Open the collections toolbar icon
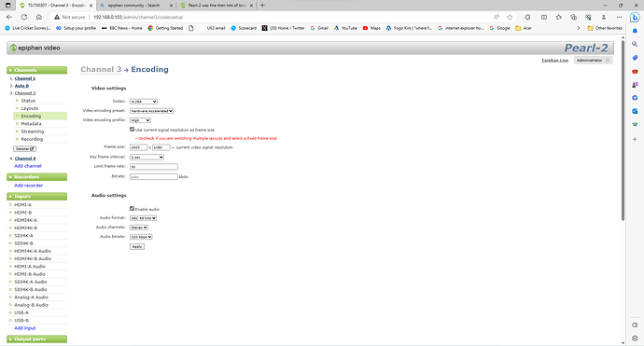The width and height of the screenshot is (644, 346). 574,17
